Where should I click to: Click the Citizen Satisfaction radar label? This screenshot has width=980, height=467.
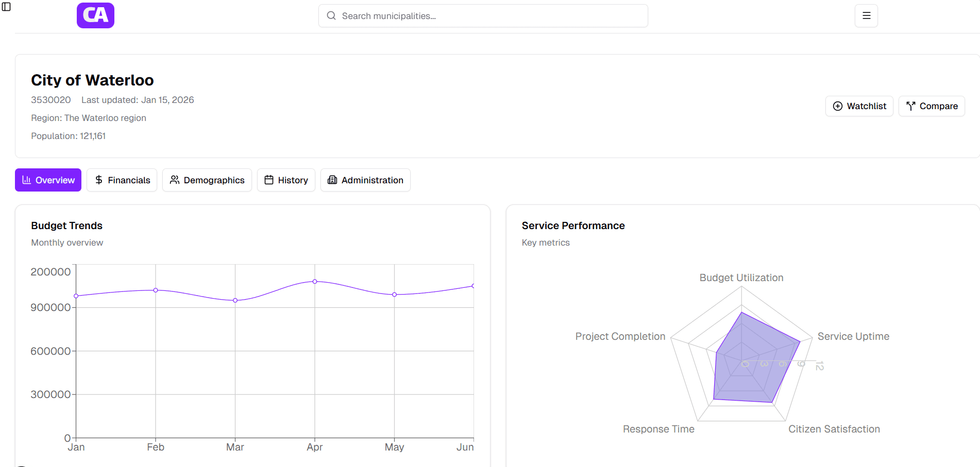[x=834, y=429]
